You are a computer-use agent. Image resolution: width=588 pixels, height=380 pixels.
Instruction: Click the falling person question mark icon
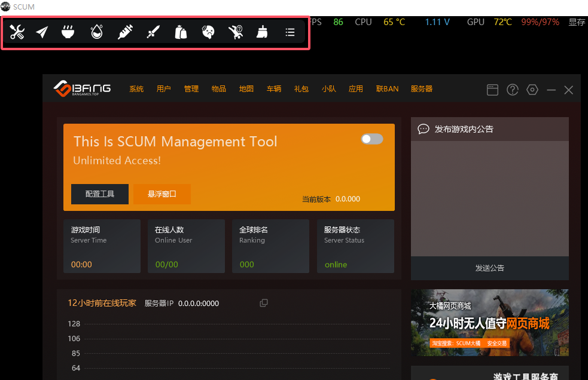coord(236,32)
